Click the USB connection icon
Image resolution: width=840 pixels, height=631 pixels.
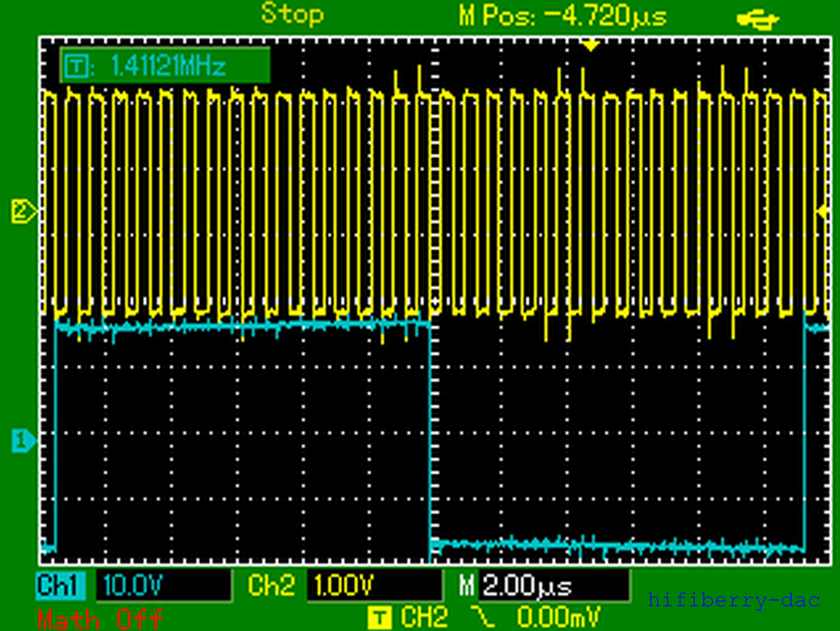[758, 20]
